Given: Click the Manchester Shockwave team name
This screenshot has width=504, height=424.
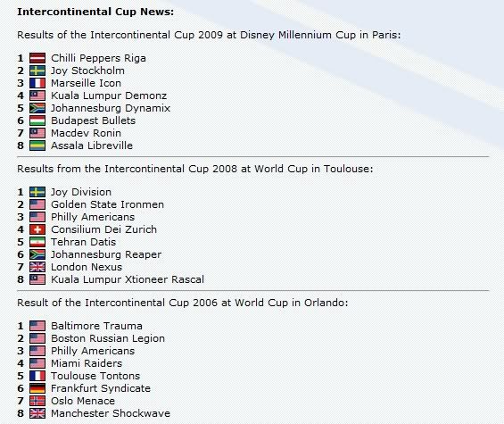Looking at the screenshot, I should pos(111,413).
